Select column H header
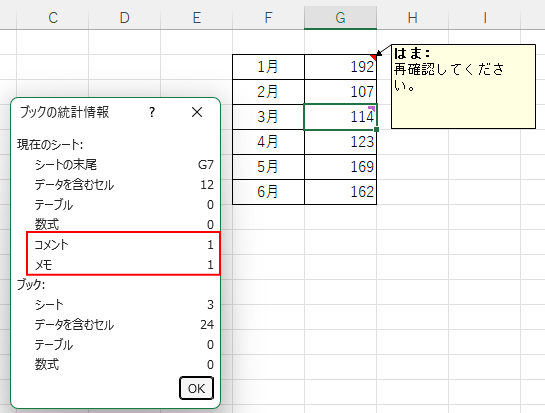This screenshot has width=545, height=413. (413, 18)
